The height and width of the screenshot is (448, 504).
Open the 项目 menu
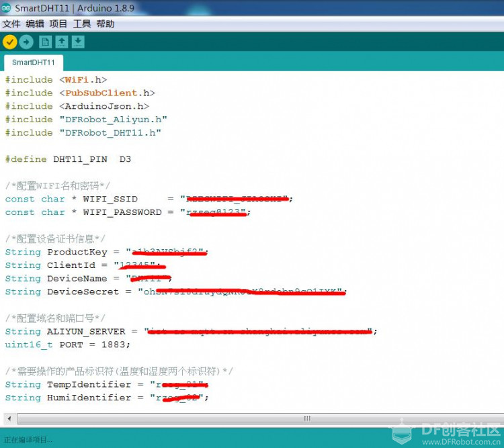[58, 24]
